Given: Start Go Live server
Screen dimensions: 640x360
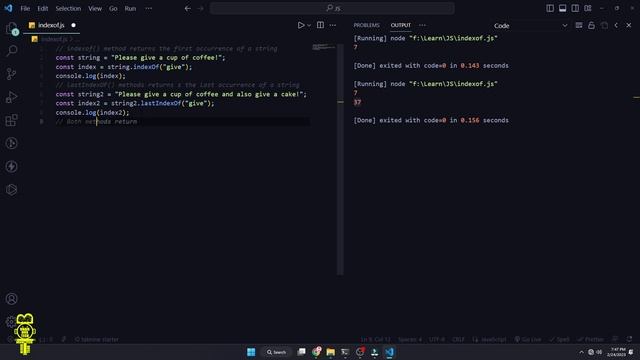Looking at the screenshot, I should tap(528, 340).
